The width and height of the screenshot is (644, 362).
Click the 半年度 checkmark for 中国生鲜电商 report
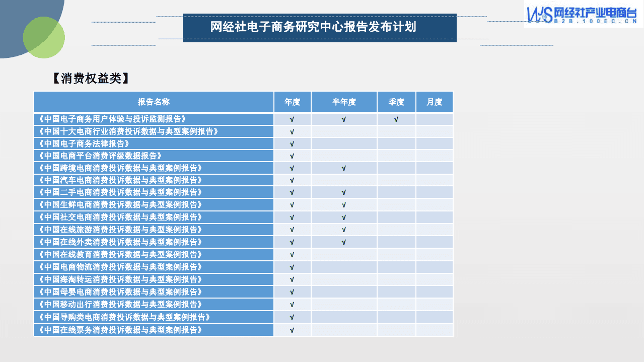tap(344, 204)
